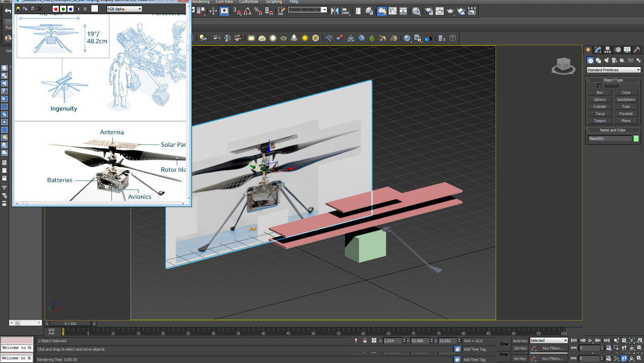Toggle green channel in frame buffer window

click(63, 9)
